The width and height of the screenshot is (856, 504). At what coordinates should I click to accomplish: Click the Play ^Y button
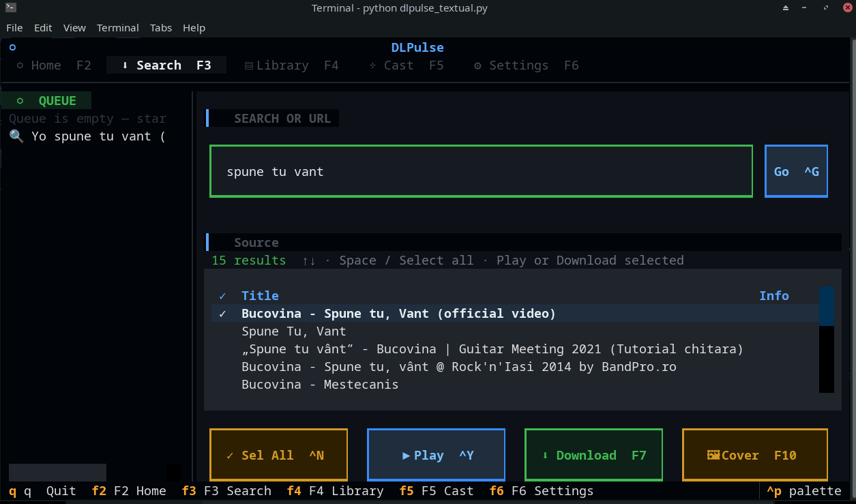click(436, 455)
